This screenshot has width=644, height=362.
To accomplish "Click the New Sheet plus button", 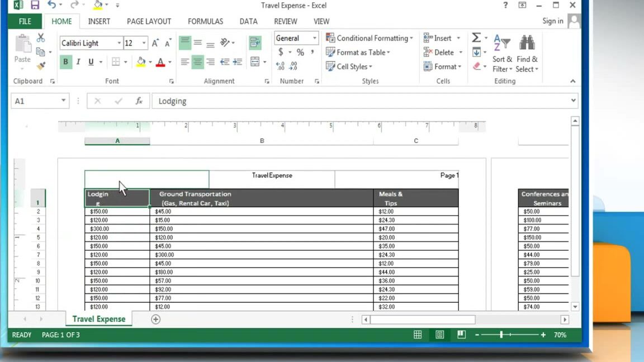I will click(155, 319).
